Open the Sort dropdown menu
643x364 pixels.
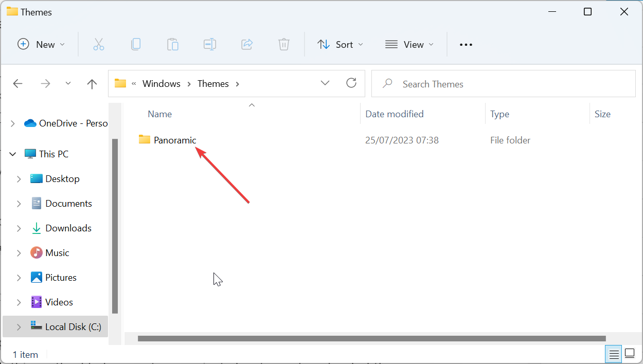[x=340, y=44]
